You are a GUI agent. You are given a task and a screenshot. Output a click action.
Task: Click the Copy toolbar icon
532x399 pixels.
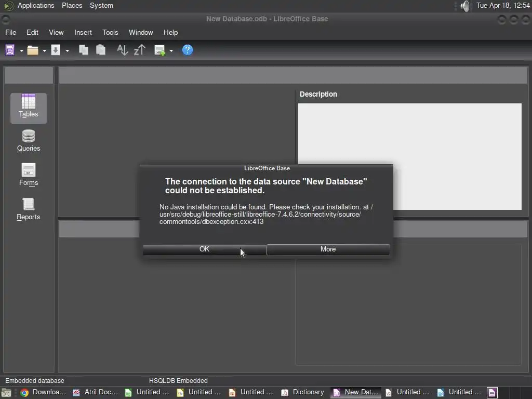coord(84,50)
